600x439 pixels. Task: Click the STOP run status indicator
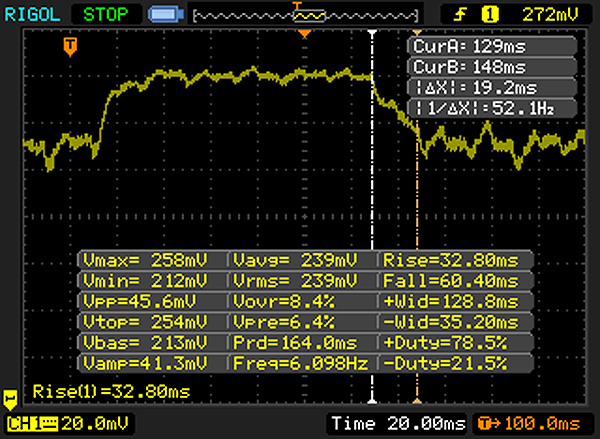pyautogui.click(x=106, y=15)
